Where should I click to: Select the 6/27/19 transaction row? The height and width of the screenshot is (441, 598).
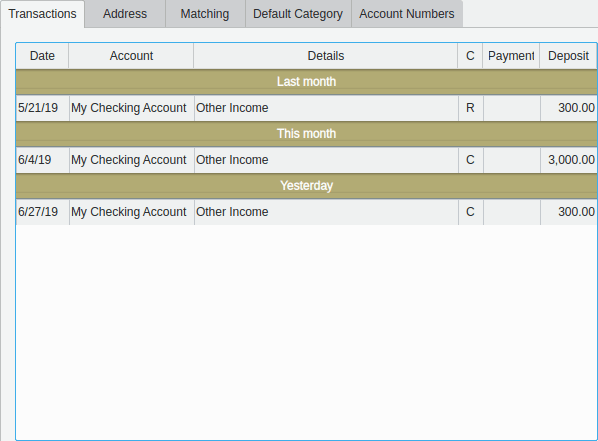tap(306, 212)
